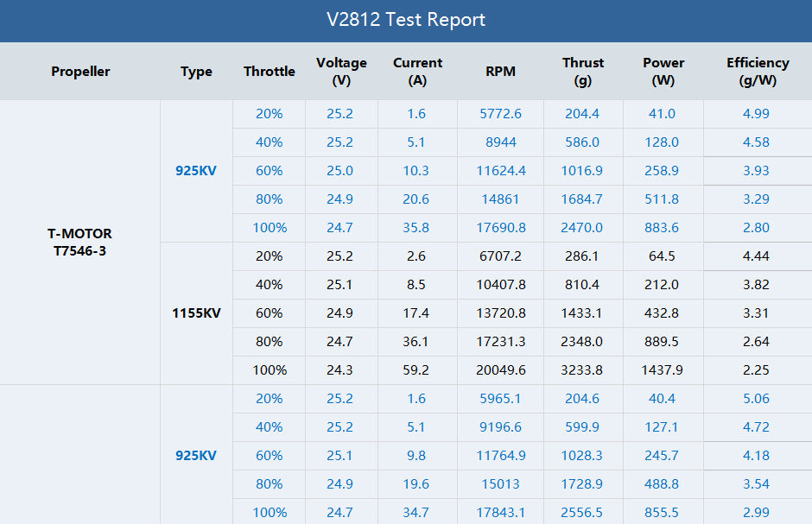This screenshot has height=524, width=812.
Task: Click the Propeller column header
Action: [x=80, y=72]
